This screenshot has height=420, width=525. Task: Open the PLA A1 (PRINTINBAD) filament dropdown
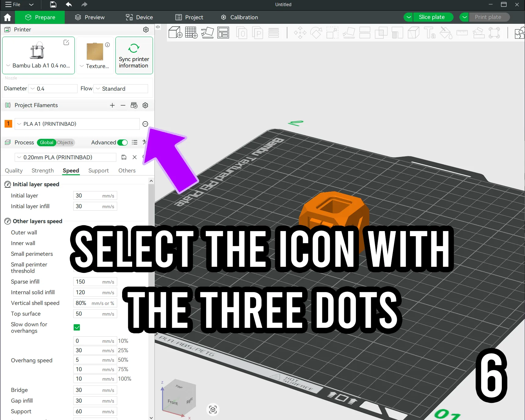click(77, 124)
